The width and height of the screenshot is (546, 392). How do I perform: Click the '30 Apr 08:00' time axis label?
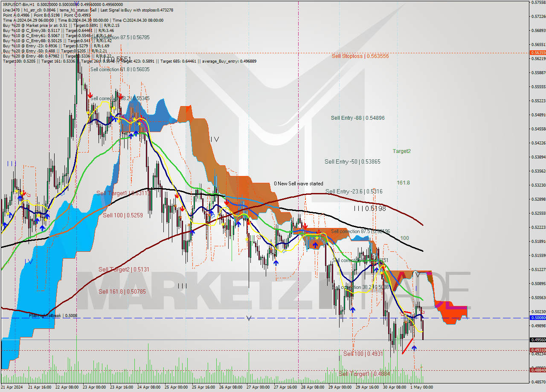click(x=394, y=387)
